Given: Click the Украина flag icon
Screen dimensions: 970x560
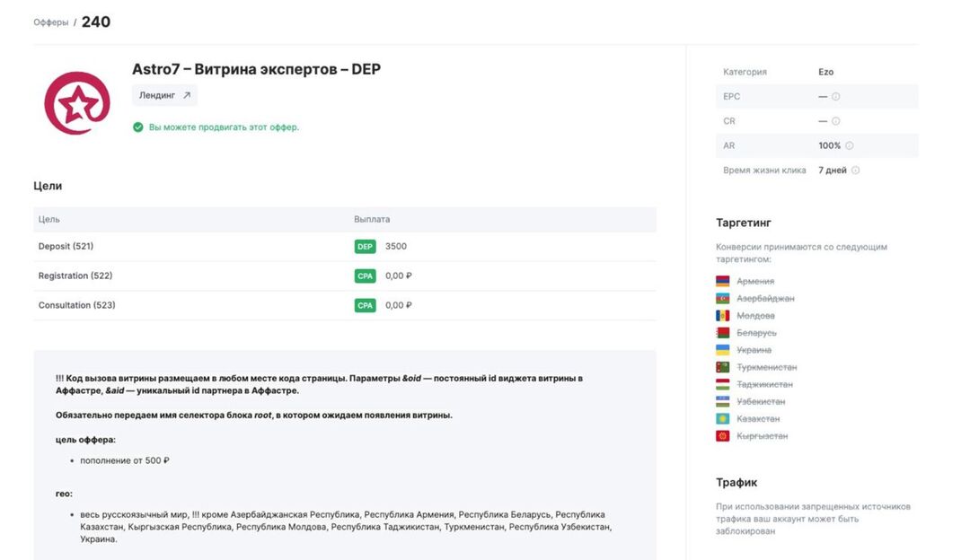Looking at the screenshot, I should pos(722,350).
